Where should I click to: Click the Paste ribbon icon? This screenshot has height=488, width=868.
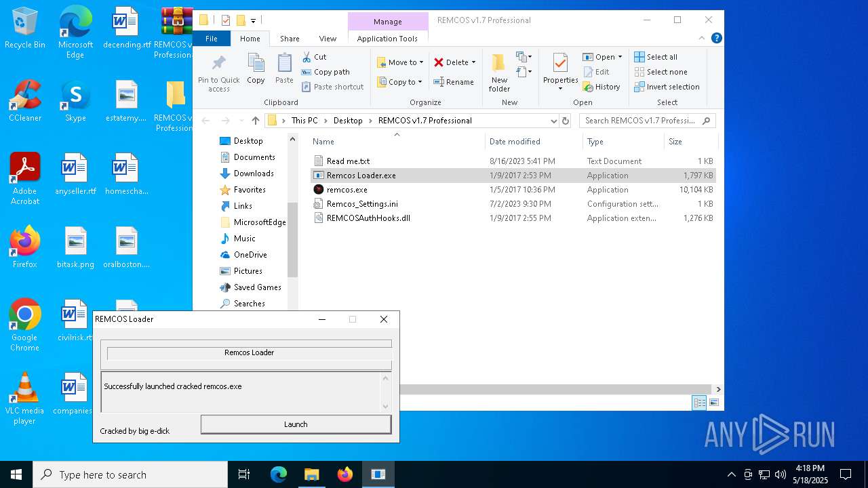click(284, 68)
